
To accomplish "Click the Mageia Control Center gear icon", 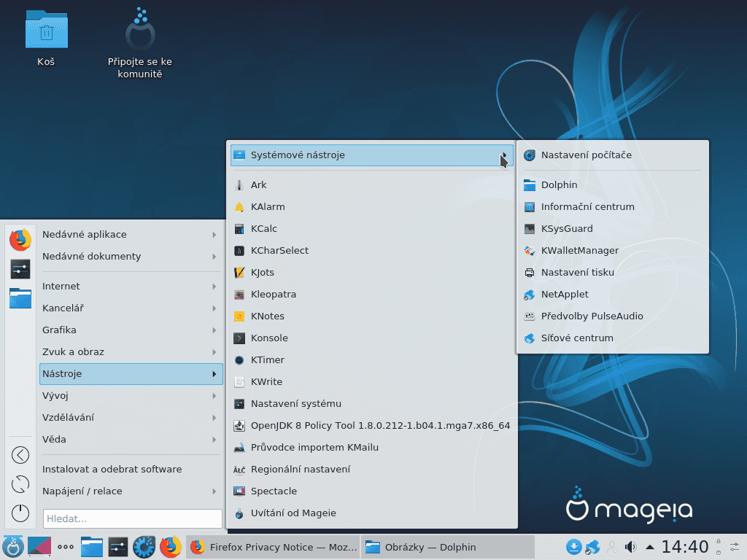I will point(144,547).
